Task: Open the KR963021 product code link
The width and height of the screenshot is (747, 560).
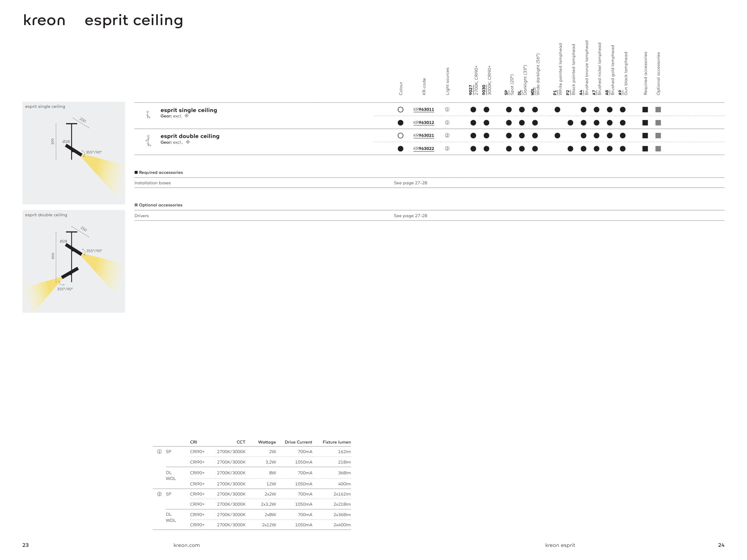Action: pyautogui.click(x=423, y=135)
